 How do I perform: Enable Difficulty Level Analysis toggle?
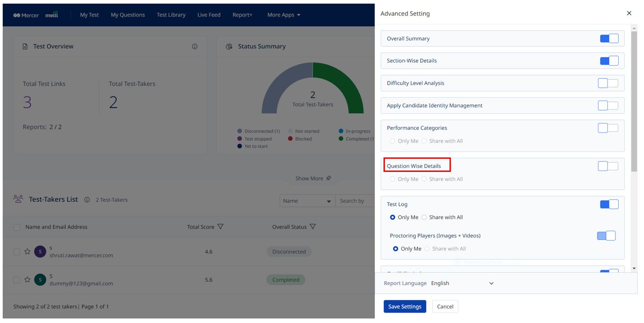(x=608, y=83)
